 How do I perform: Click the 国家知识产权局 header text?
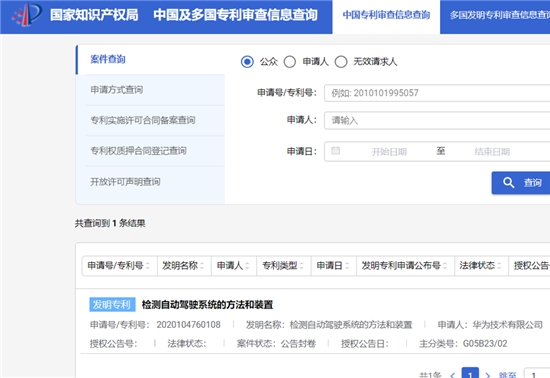point(94,15)
